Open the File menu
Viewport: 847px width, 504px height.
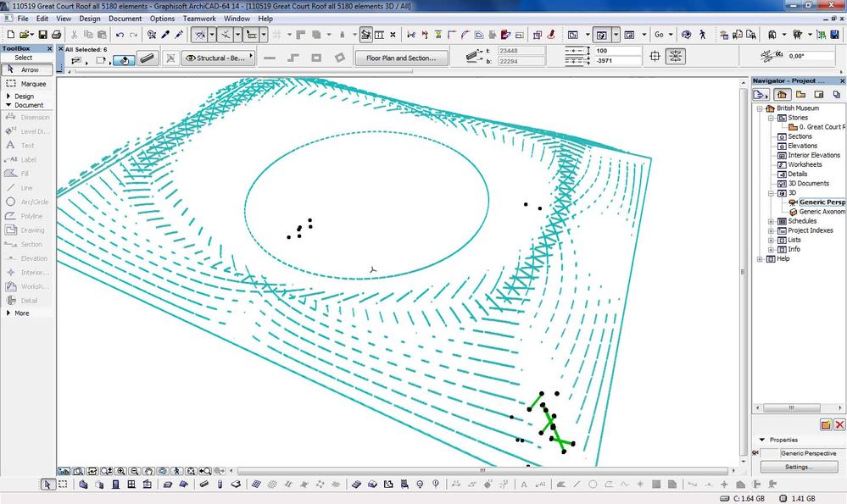point(23,19)
